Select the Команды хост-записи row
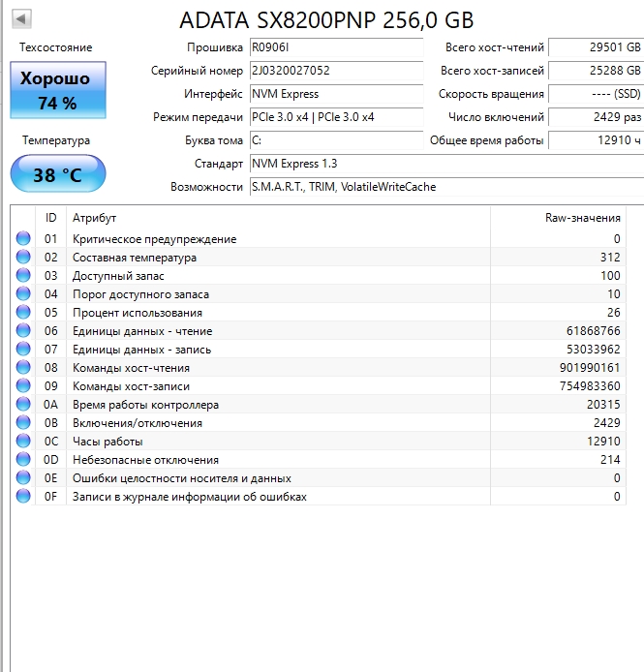Screen dimensions: 644x672 [319, 385]
